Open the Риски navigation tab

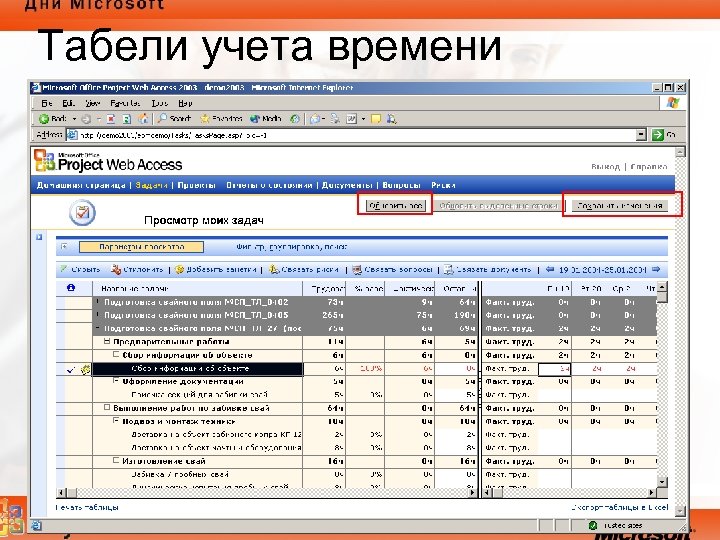(443, 185)
